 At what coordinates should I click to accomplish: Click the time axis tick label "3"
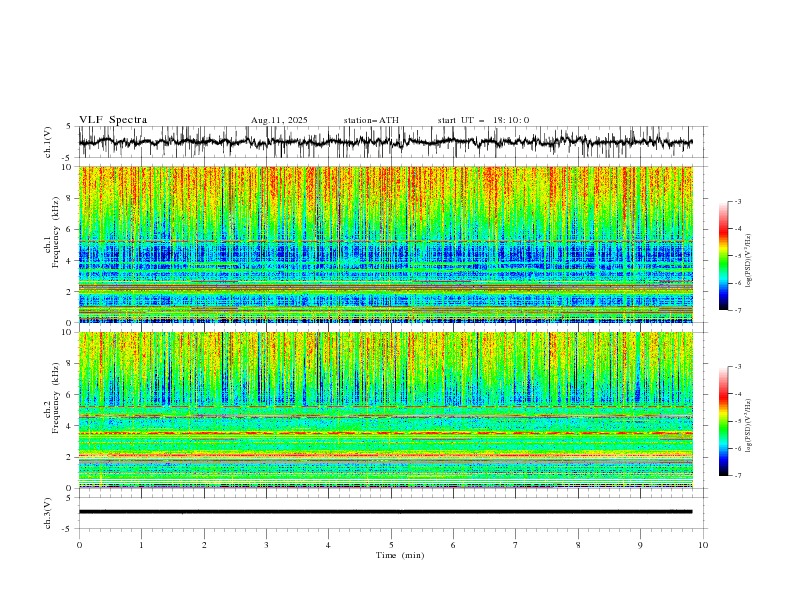coord(266,545)
